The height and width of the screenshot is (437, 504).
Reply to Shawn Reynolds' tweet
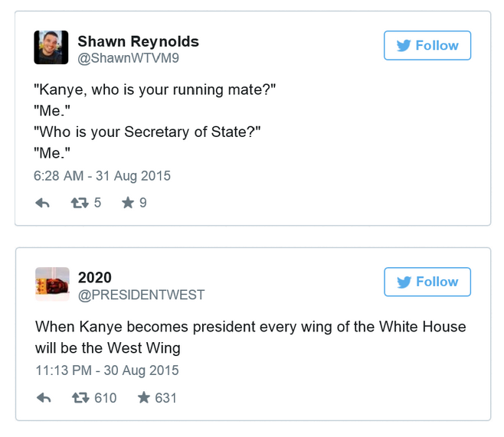point(43,203)
